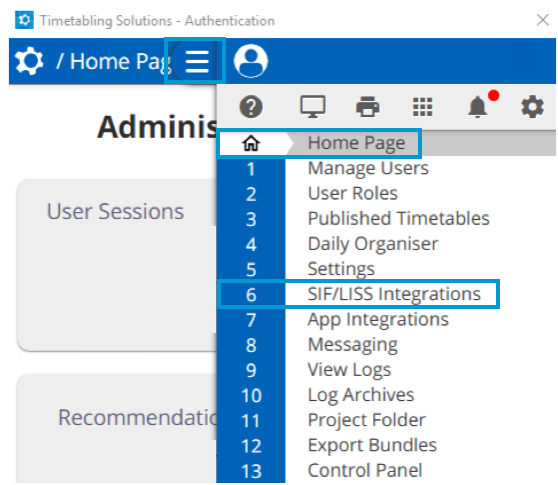
Task: Select Messaging menu entry
Action: point(352,345)
